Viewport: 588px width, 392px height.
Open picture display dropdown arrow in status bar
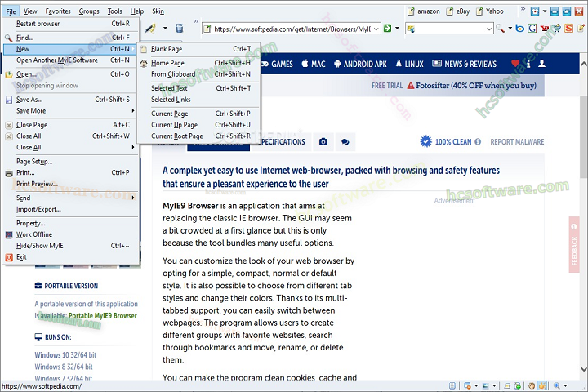pos(494,385)
